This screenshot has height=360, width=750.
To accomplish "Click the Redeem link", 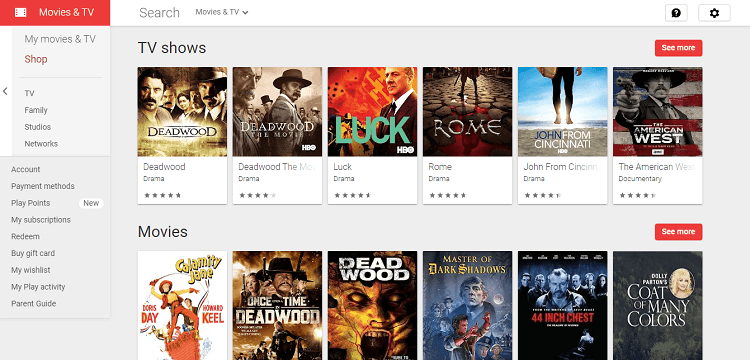I will click(x=25, y=236).
